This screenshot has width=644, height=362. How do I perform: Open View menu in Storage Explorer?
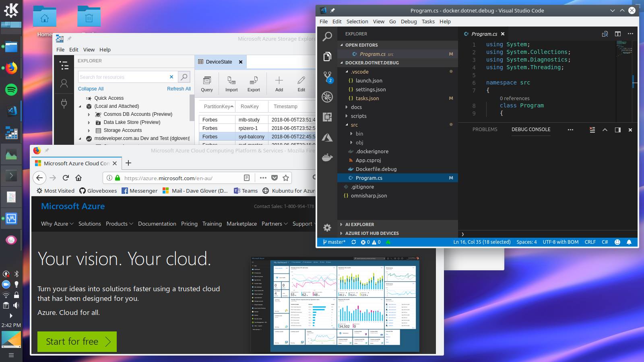click(x=89, y=50)
